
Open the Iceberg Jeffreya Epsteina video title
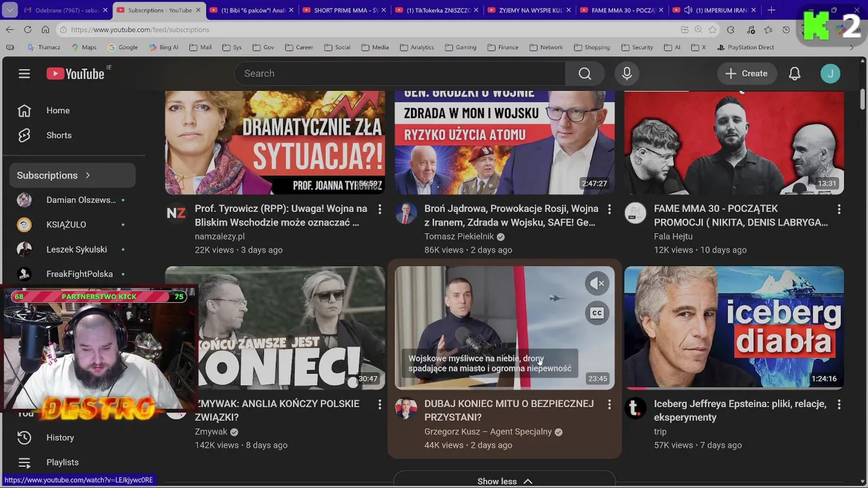tap(740, 411)
